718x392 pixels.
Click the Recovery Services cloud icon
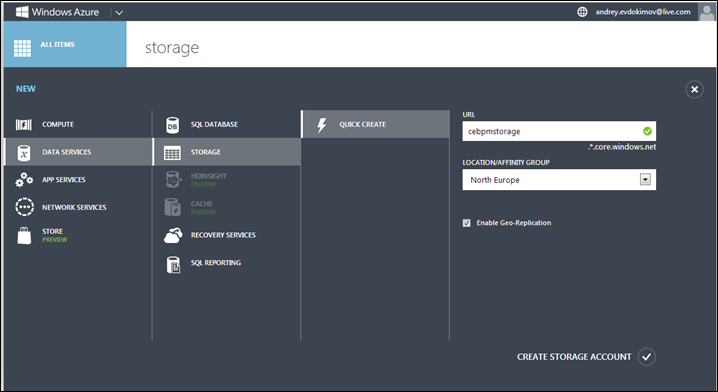tap(173, 235)
